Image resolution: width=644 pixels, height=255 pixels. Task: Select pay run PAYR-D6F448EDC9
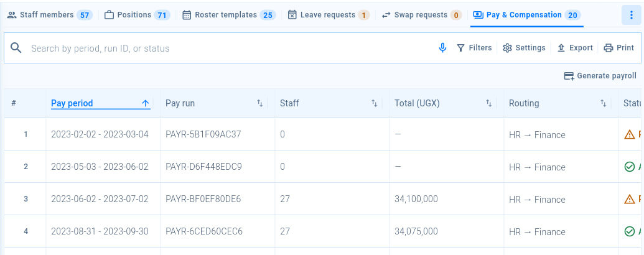[203, 167]
